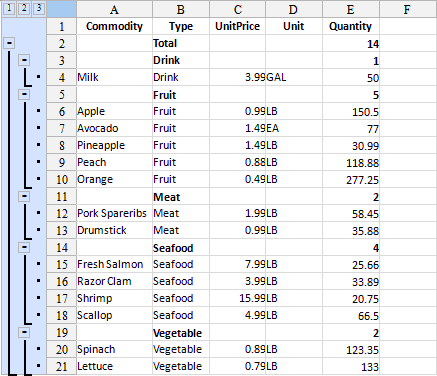Collapse the Seafood group at row 14

pyautogui.click(x=24, y=247)
